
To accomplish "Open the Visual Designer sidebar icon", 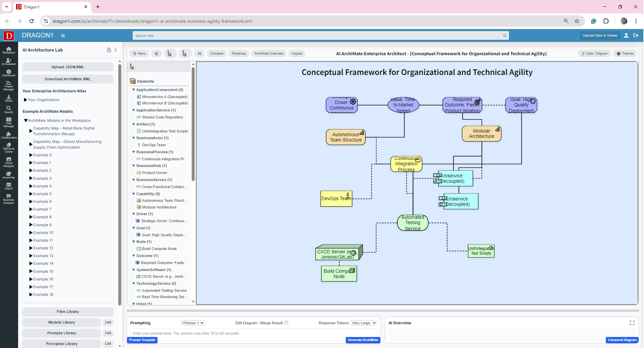I will pyautogui.click(x=9, y=162).
